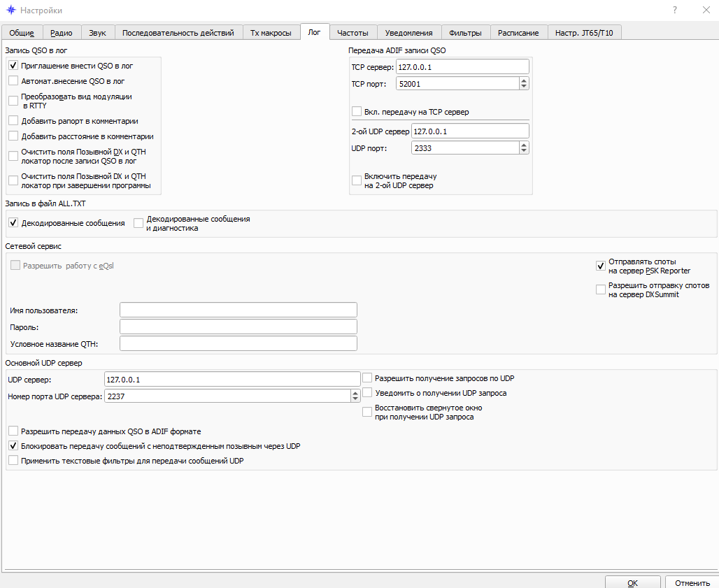
Task: Enable Вкл. передачу на TCP сервер
Action: (x=356, y=111)
